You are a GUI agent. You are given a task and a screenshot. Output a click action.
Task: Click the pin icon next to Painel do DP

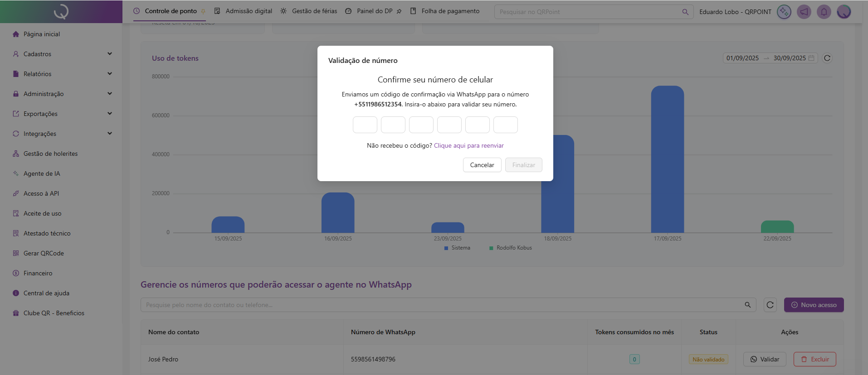(x=399, y=11)
